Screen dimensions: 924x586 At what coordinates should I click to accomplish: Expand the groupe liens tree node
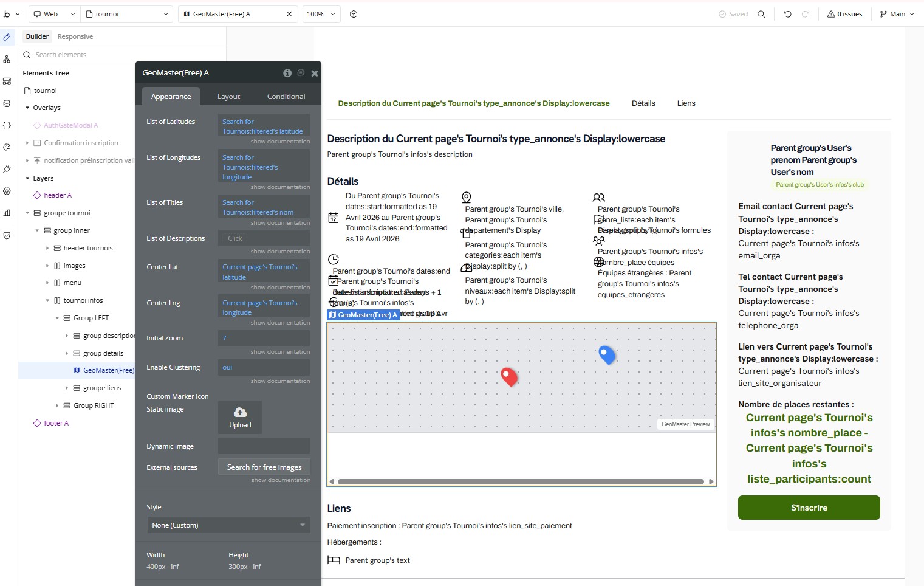(x=67, y=388)
